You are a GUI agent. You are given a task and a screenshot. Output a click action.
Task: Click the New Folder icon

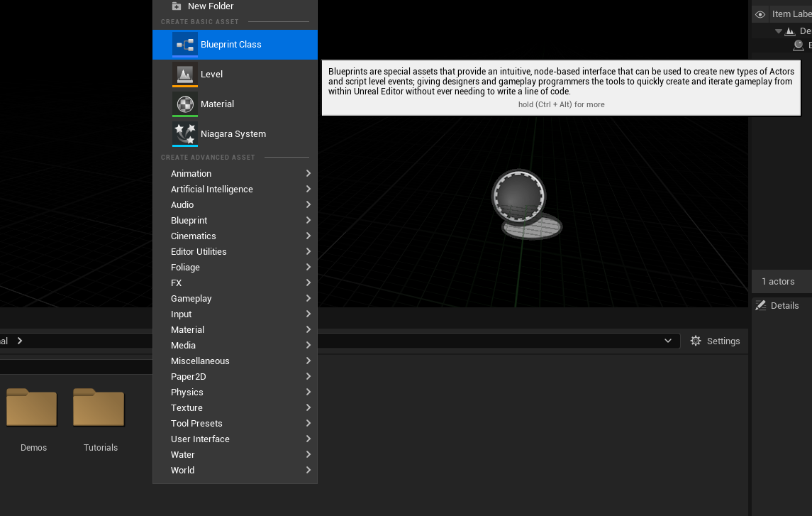pos(177,6)
